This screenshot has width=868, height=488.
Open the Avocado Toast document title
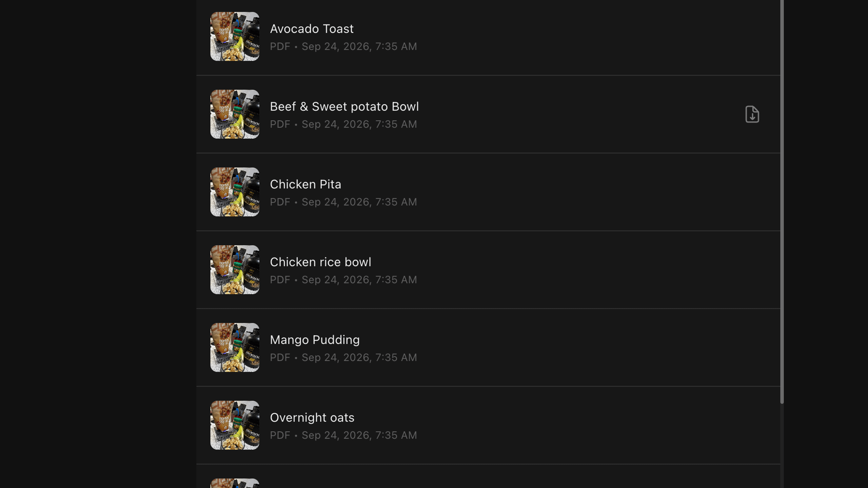312,29
